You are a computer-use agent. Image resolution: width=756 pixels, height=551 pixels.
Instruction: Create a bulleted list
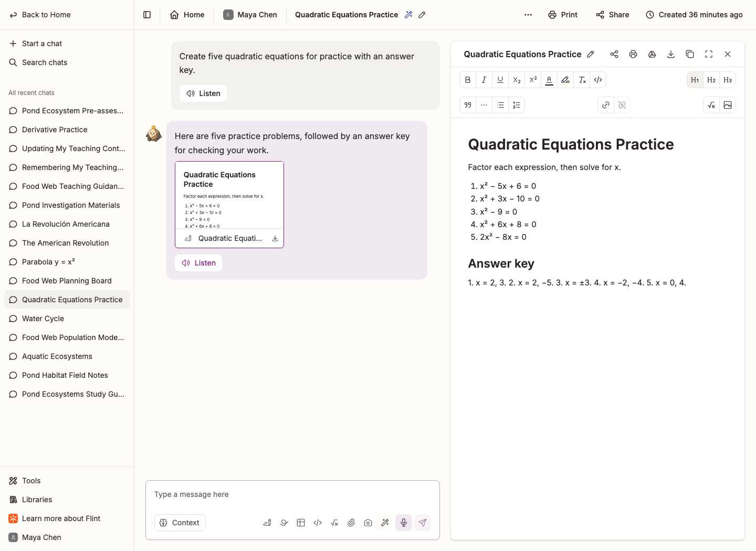(500, 105)
